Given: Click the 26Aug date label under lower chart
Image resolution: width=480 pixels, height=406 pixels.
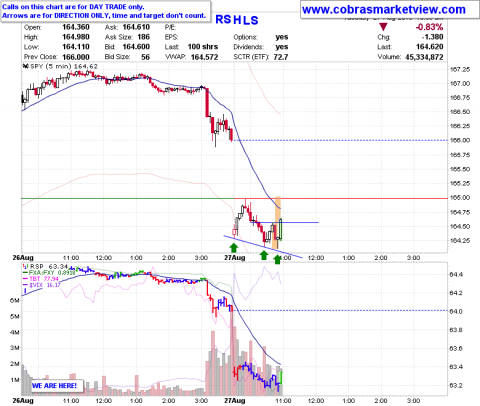Looking at the screenshot, I should coord(23,400).
